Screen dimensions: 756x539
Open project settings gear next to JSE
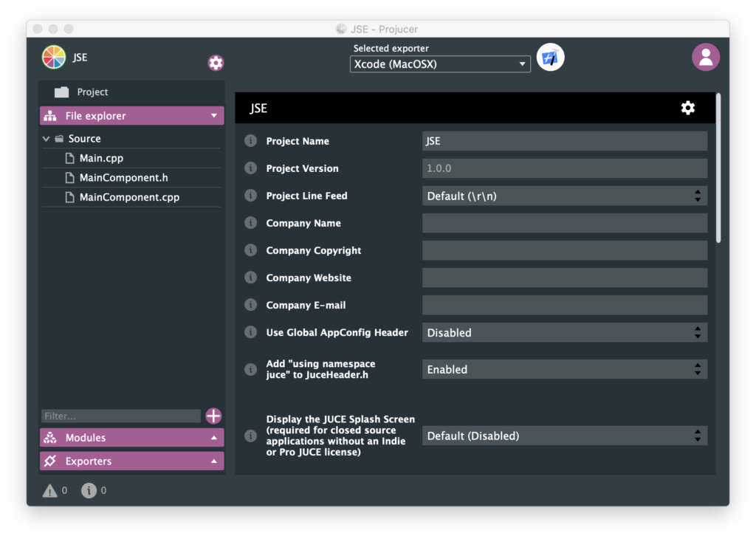pyautogui.click(x=216, y=63)
